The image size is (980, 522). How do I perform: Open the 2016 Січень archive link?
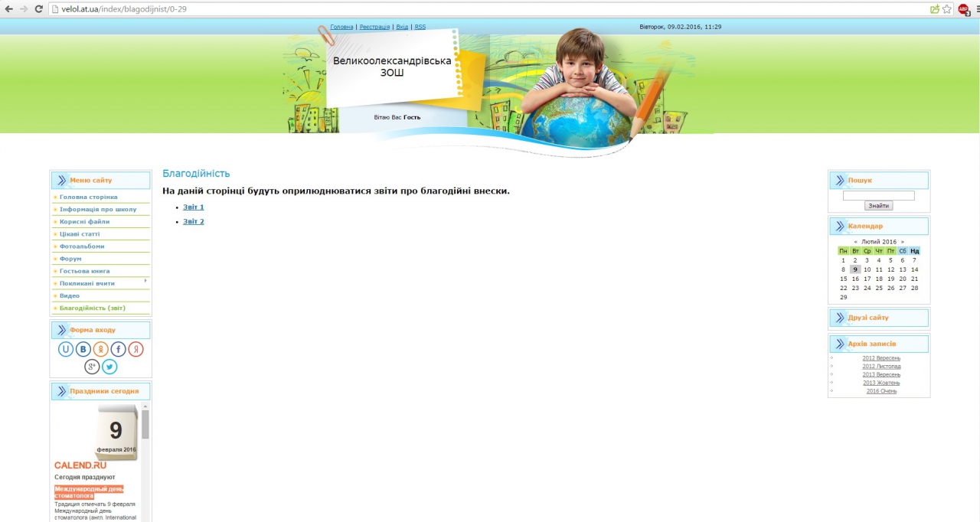click(881, 391)
